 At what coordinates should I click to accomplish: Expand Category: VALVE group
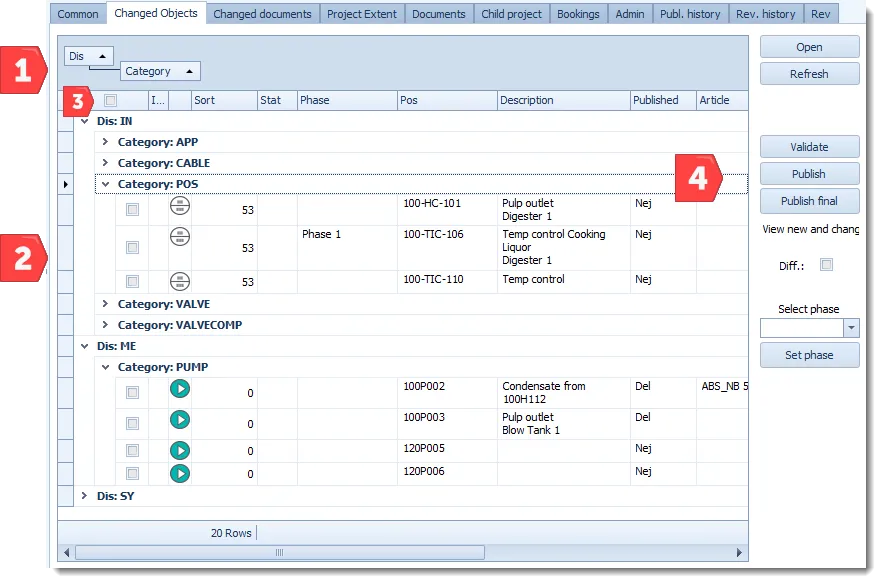[105, 304]
